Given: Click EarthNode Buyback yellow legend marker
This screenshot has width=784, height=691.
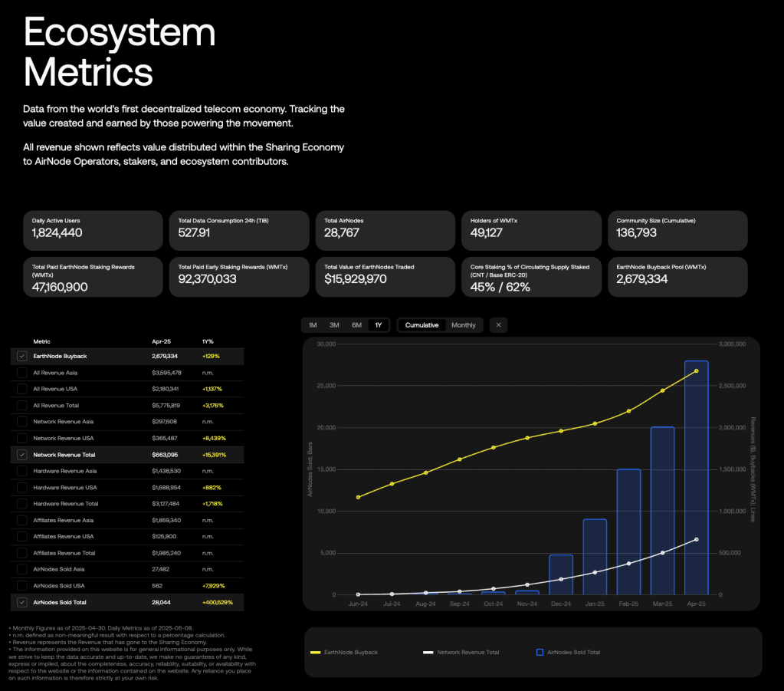Looking at the screenshot, I should pyautogui.click(x=314, y=653).
